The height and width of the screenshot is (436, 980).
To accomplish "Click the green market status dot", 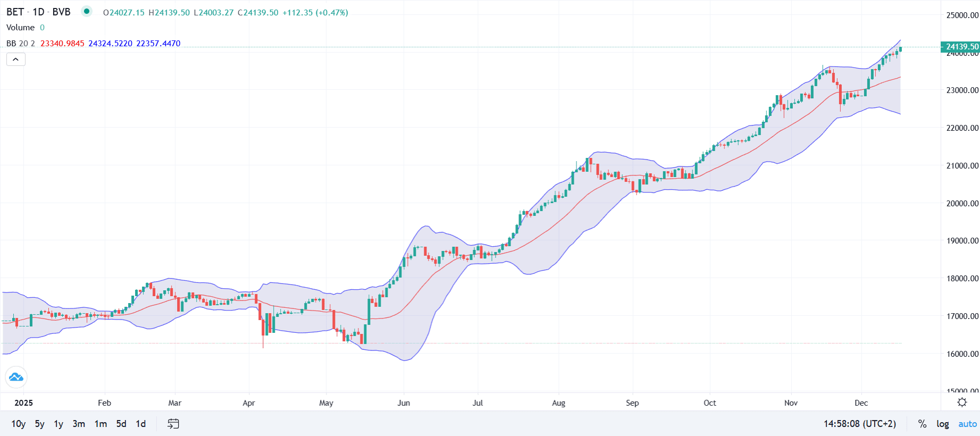I will (x=86, y=11).
